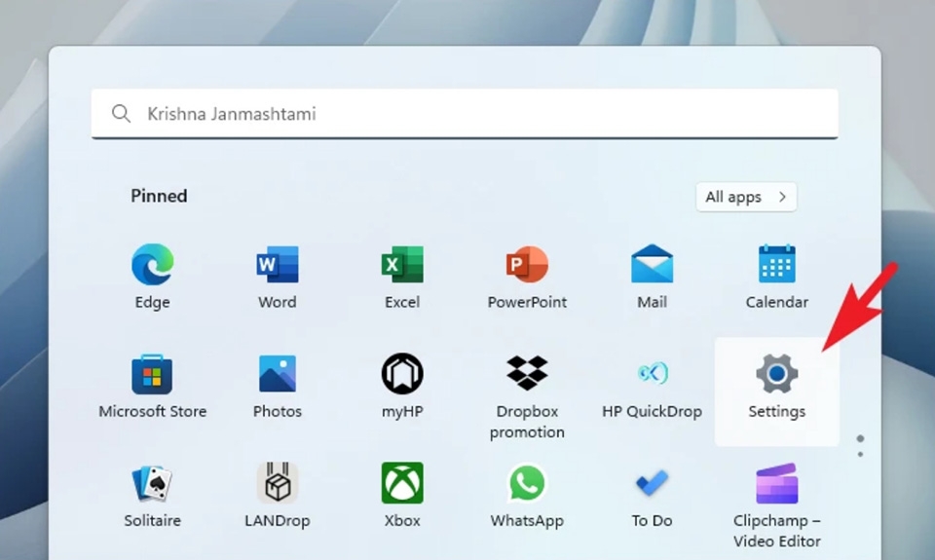The width and height of the screenshot is (935, 560).
Task: Open the Mail app
Action: tap(653, 276)
